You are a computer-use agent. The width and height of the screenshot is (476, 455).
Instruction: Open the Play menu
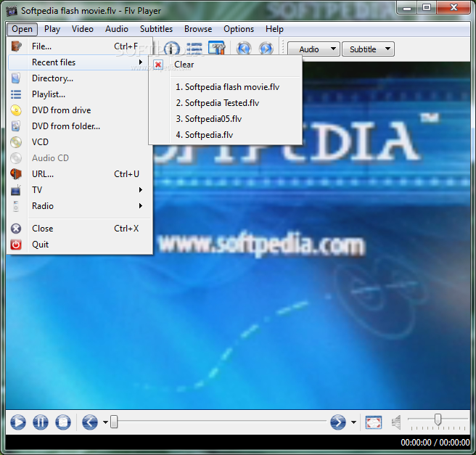tap(52, 29)
